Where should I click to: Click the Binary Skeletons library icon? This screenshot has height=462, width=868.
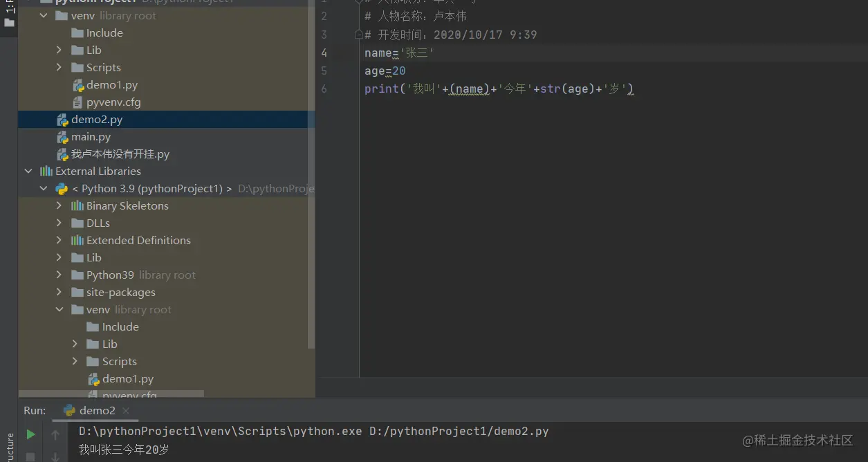[x=77, y=205]
